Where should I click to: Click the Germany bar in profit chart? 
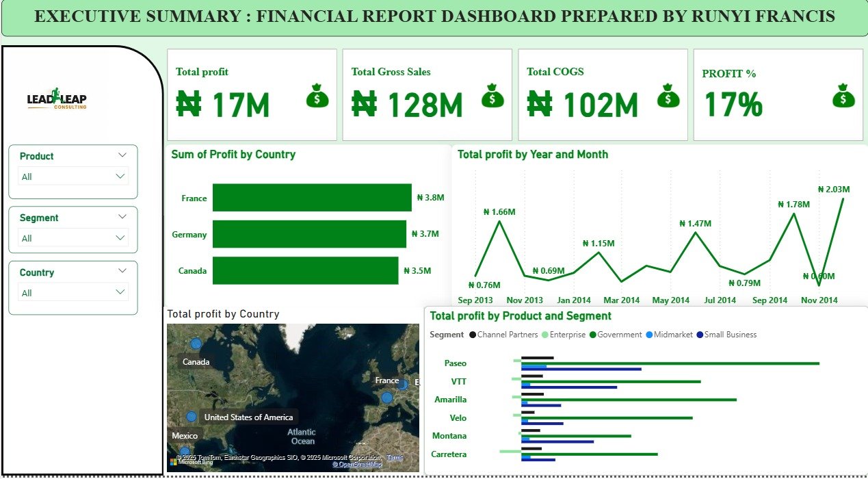[x=309, y=234]
